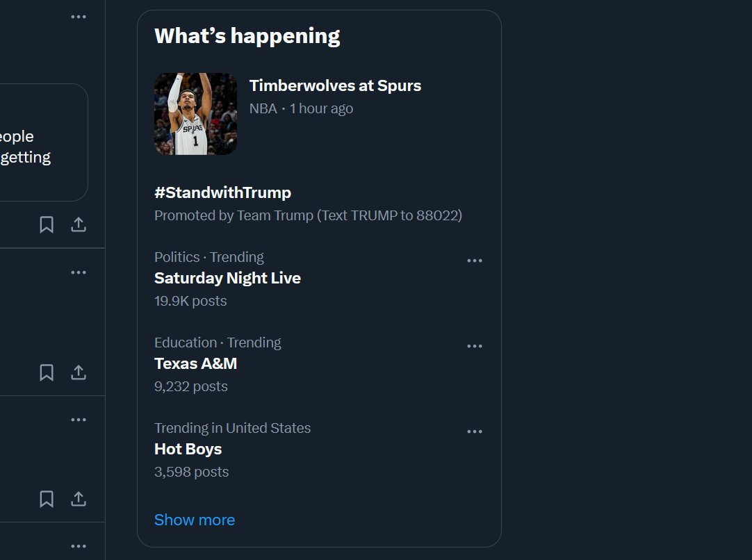Click Show more under trending topics
Screen dimensions: 752x560
click(x=195, y=520)
